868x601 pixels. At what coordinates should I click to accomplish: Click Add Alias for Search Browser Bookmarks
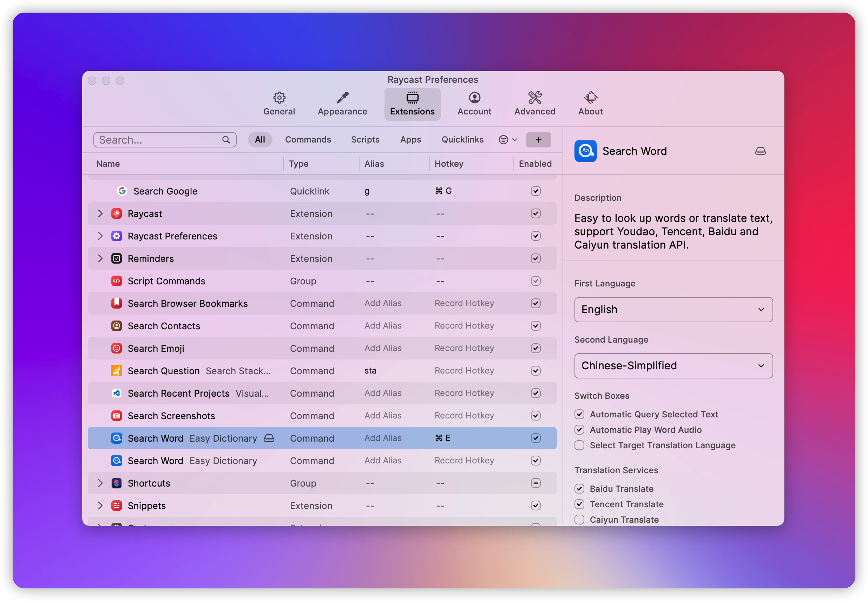383,303
